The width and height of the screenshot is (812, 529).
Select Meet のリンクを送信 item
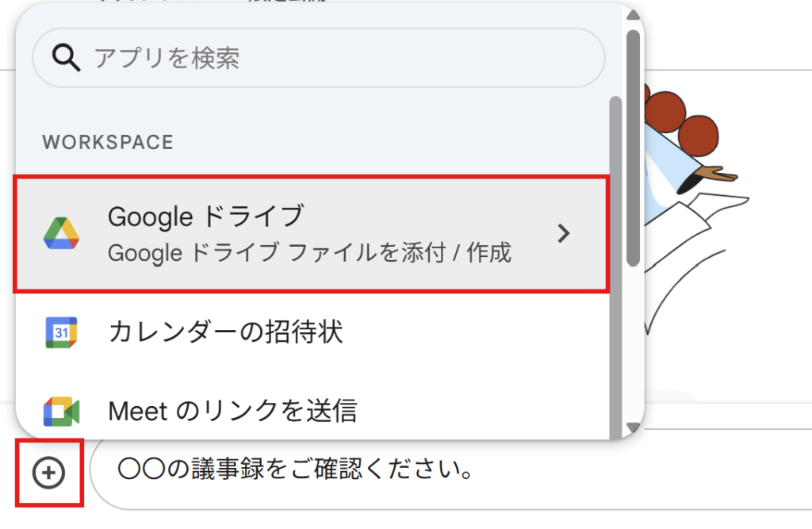[x=311, y=412]
